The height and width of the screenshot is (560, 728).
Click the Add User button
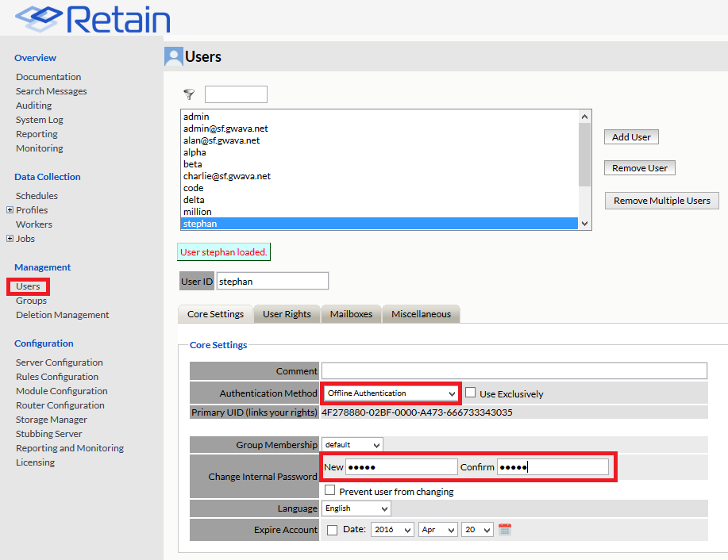(x=631, y=137)
